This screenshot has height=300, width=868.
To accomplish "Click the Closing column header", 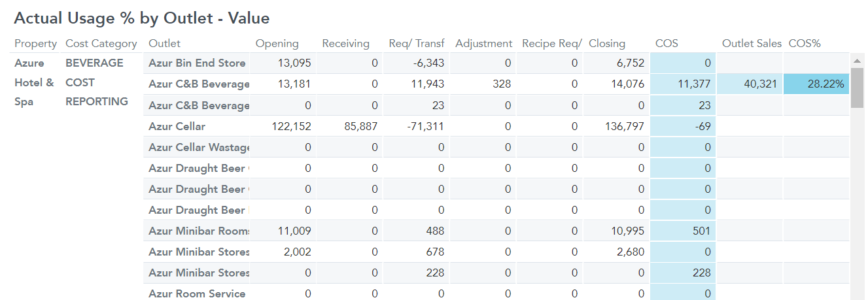I will click(x=607, y=44).
